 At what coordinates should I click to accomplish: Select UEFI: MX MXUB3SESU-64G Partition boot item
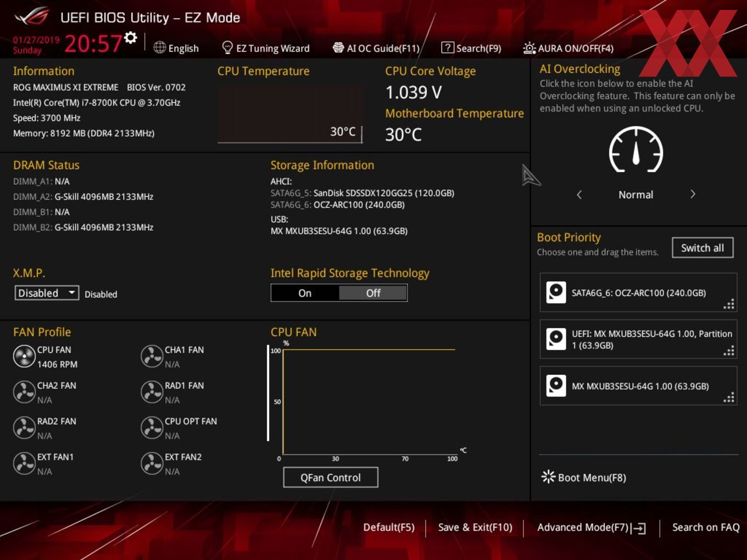(x=638, y=339)
